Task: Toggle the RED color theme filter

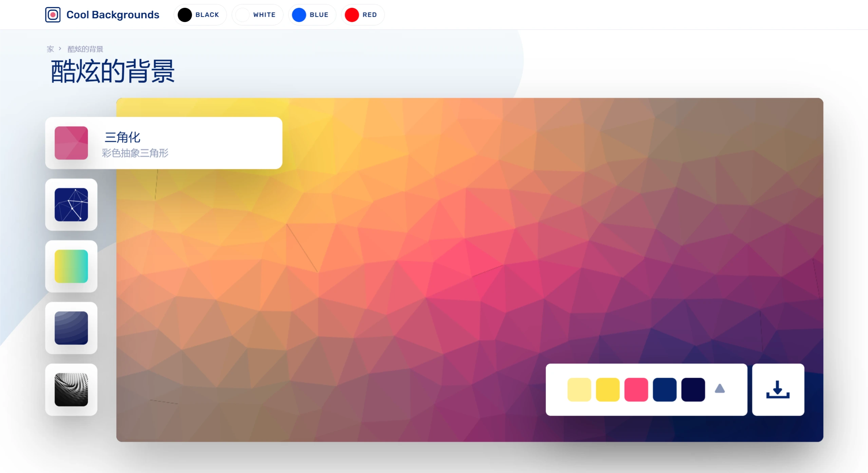Action: (x=362, y=14)
